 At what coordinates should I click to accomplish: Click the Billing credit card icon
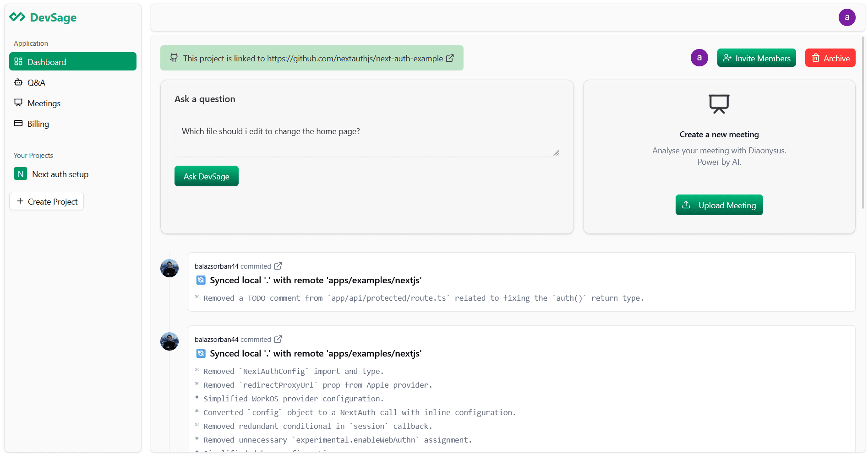pos(18,123)
